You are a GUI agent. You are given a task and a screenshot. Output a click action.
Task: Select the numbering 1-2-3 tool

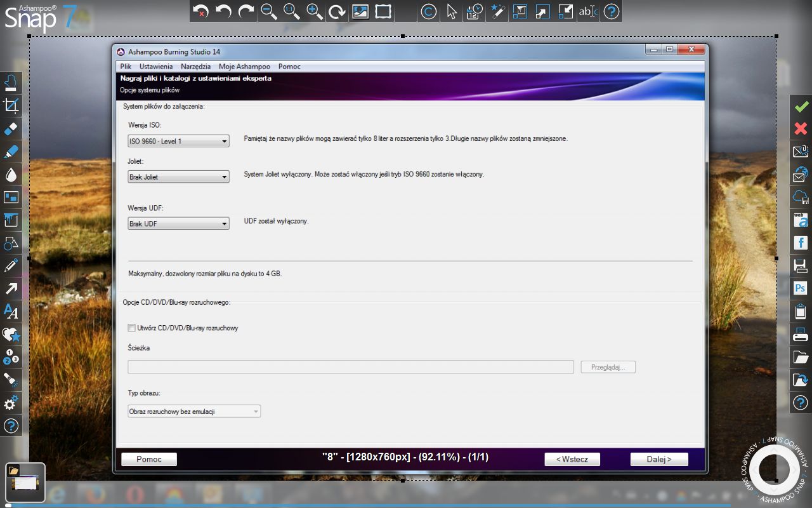pyautogui.click(x=11, y=357)
